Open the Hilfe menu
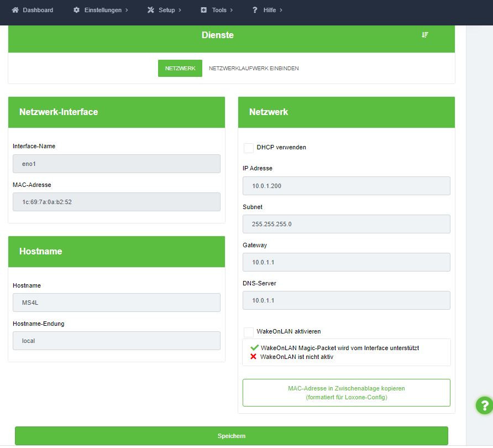The height and width of the screenshot is (448, 493). coord(268,10)
